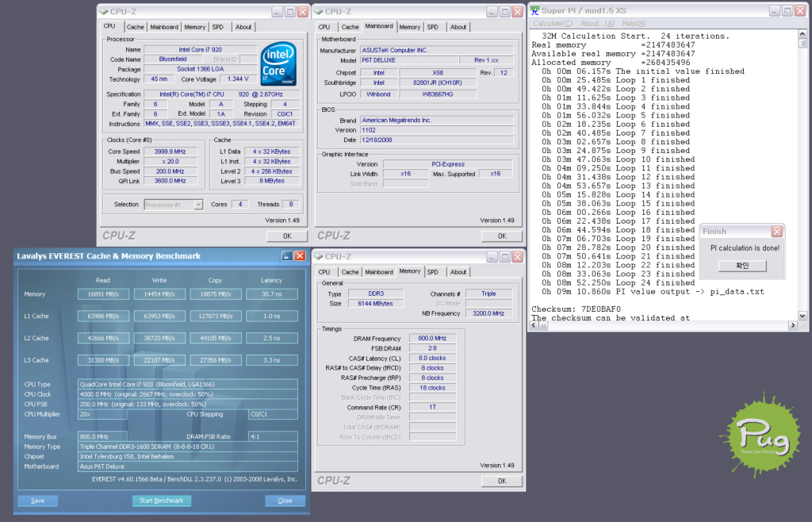Click EVEREST CPU Clock row '4000.0 MHz'
The image size is (812, 522).
coord(188,394)
